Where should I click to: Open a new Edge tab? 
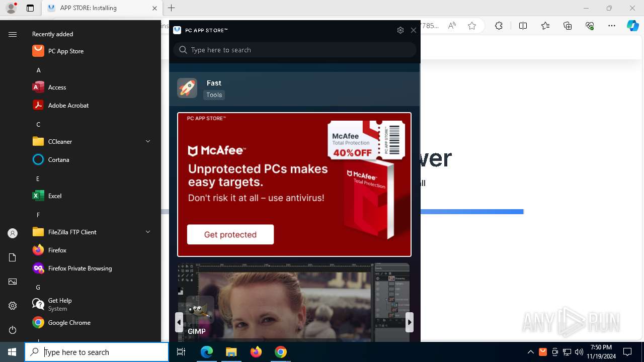pyautogui.click(x=172, y=8)
